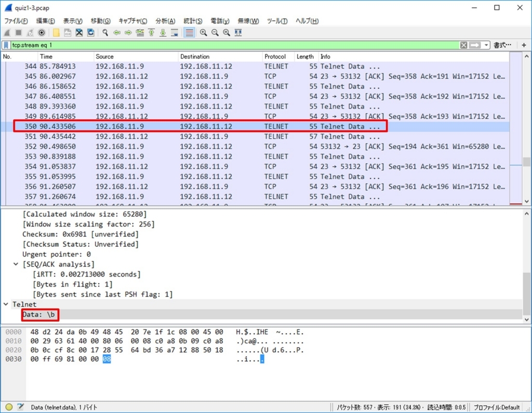532x413 pixels.
Task: Select the Data: \b field
Action: 38,315
